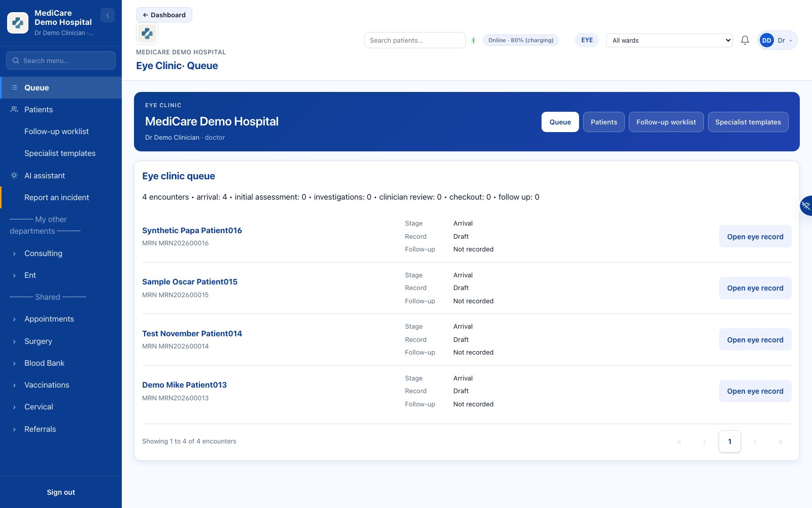
Task: Open Synthetic Papa Patient016 patient link
Action: (192, 230)
